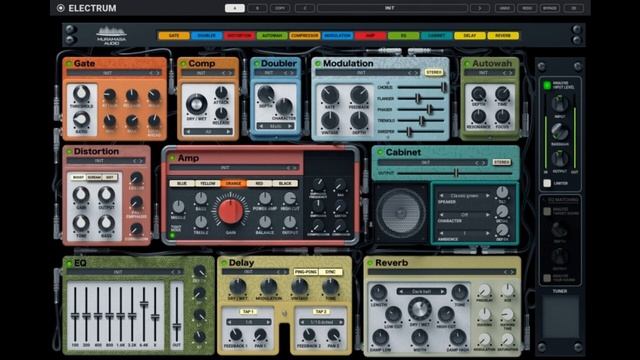
Task: Toggle the Distortion power LED
Action: [69, 152]
